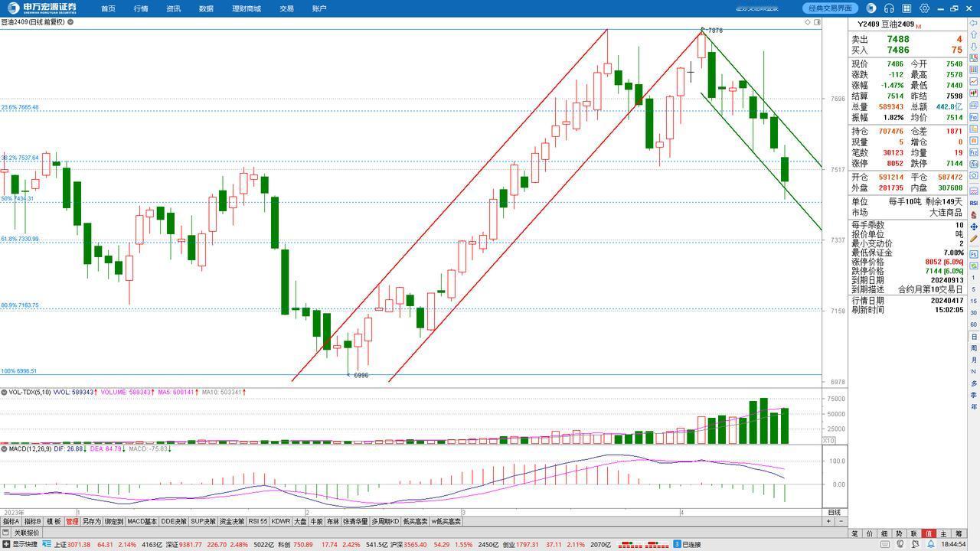The image size is (980, 551).
Task: Click the 势 tab in quote panel
Action: coord(899,533)
